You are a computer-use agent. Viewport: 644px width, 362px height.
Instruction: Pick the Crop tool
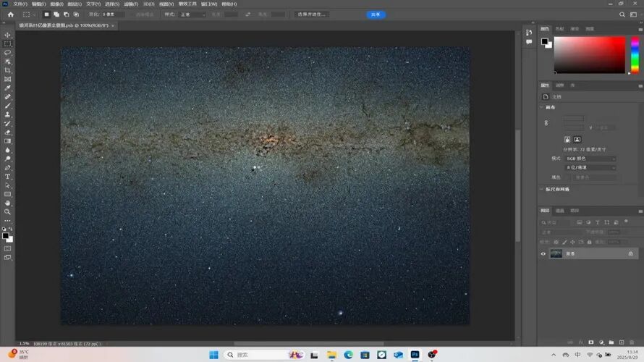8,70
